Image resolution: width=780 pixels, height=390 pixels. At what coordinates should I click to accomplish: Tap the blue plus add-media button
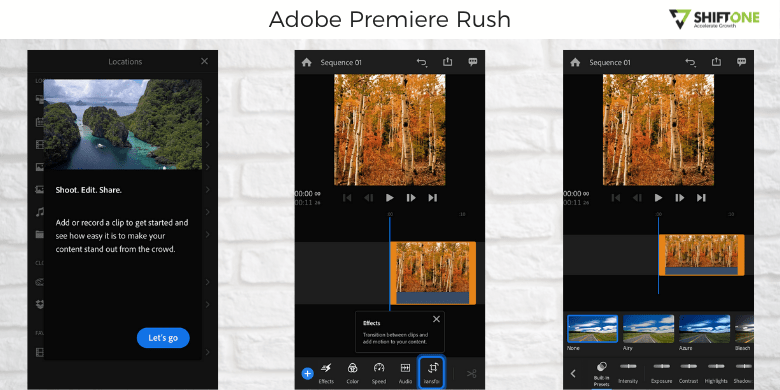(307, 373)
